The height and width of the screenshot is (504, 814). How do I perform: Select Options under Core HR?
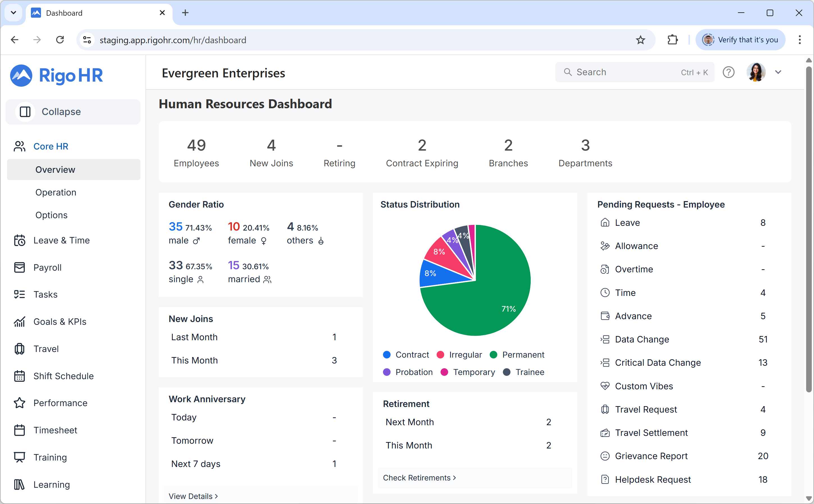(x=51, y=215)
